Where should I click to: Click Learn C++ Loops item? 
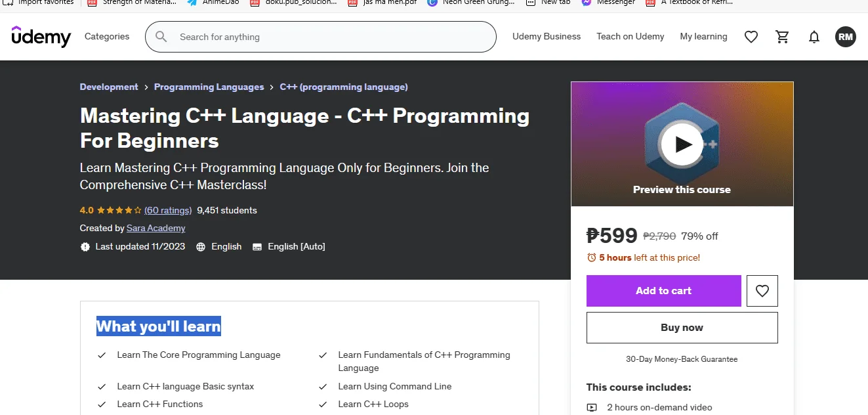[x=373, y=404]
